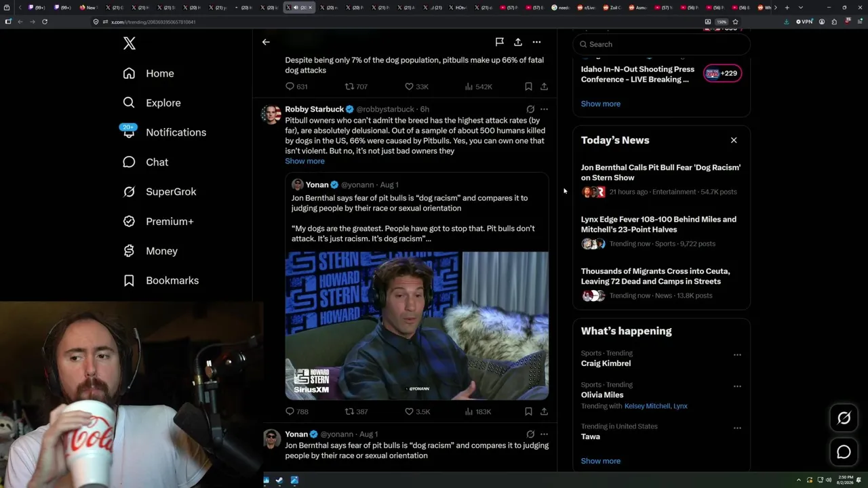Open a new browser tab
Screen dimensions: 868x488
787,7
